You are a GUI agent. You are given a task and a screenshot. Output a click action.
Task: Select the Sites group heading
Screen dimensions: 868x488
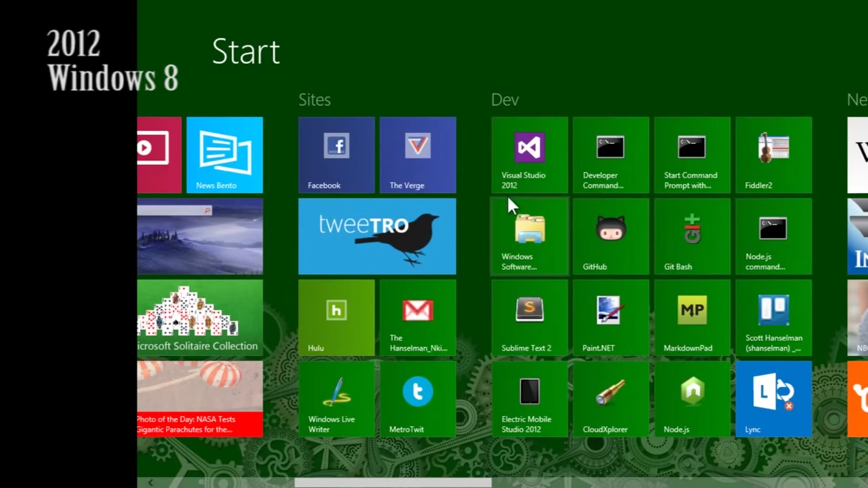pyautogui.click(x=315, y=100)
